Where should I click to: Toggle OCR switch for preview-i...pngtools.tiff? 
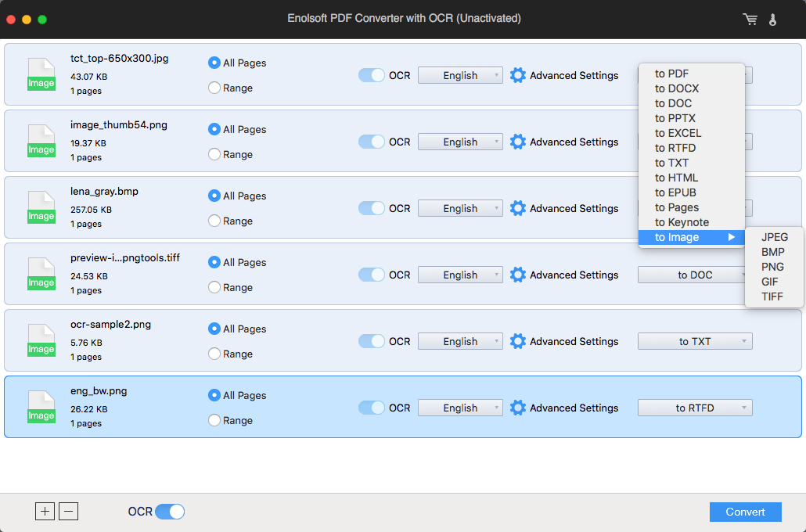click(371, 275)
